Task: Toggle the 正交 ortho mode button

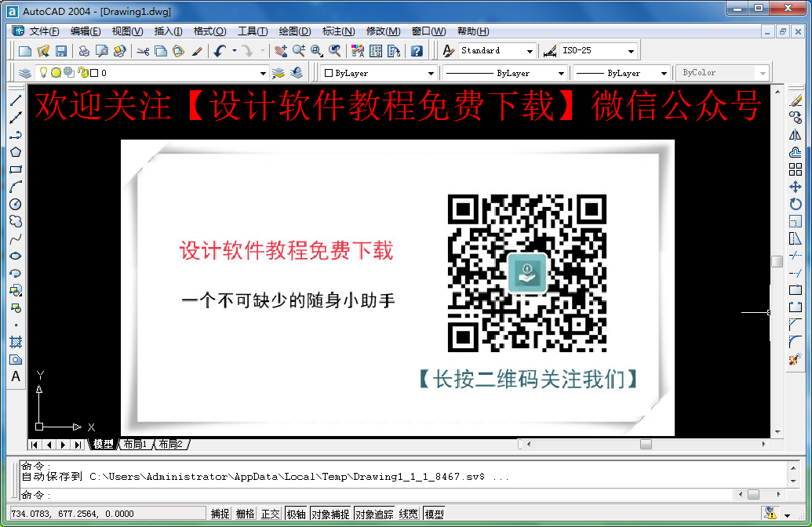Action: (270, 514)
